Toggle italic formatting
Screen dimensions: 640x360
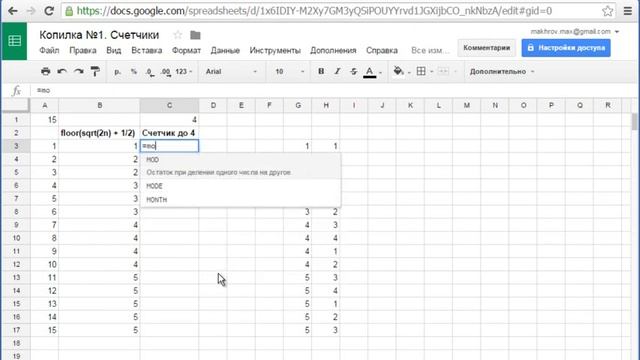(x=337, y=71)
